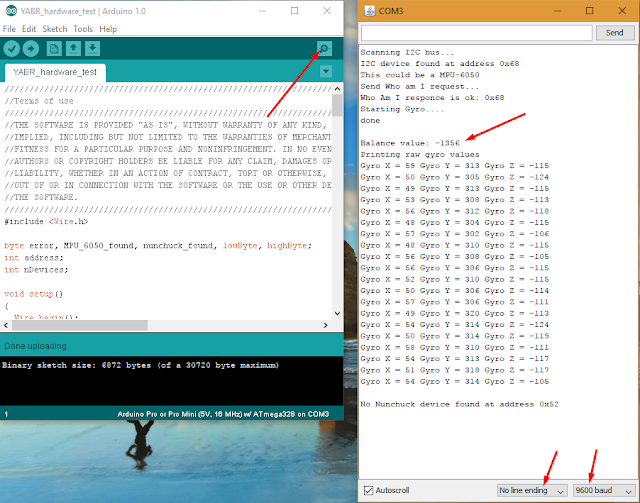Minimize the Arduino IDE window
The width and height of the screenshot is (640, 503).
coord(262,11)
